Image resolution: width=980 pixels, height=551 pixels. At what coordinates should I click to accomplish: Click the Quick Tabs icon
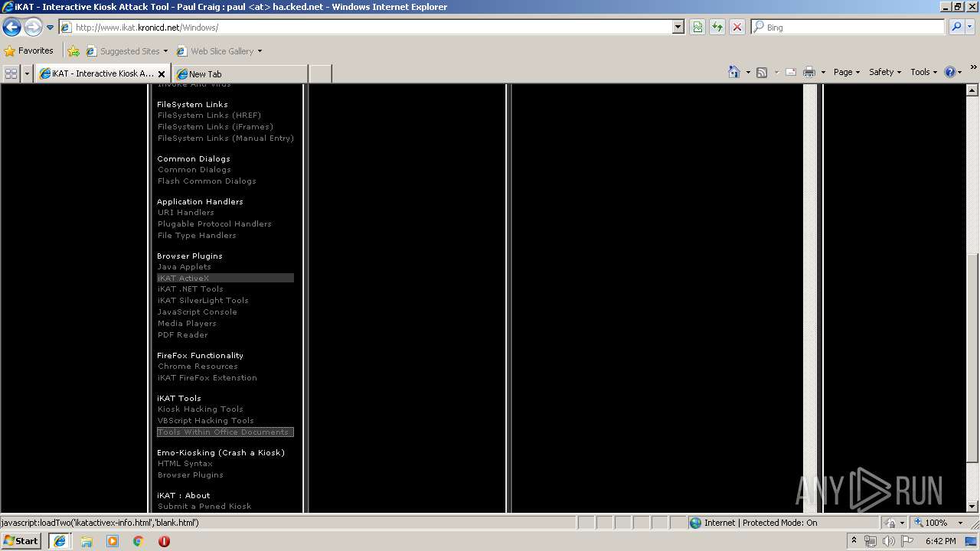tap(11, 73)
